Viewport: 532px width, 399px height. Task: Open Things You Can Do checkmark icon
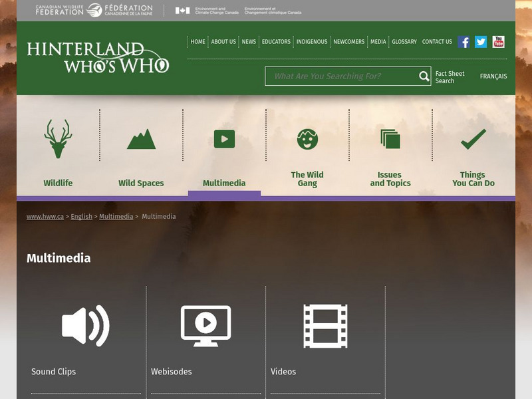point(473,139)
